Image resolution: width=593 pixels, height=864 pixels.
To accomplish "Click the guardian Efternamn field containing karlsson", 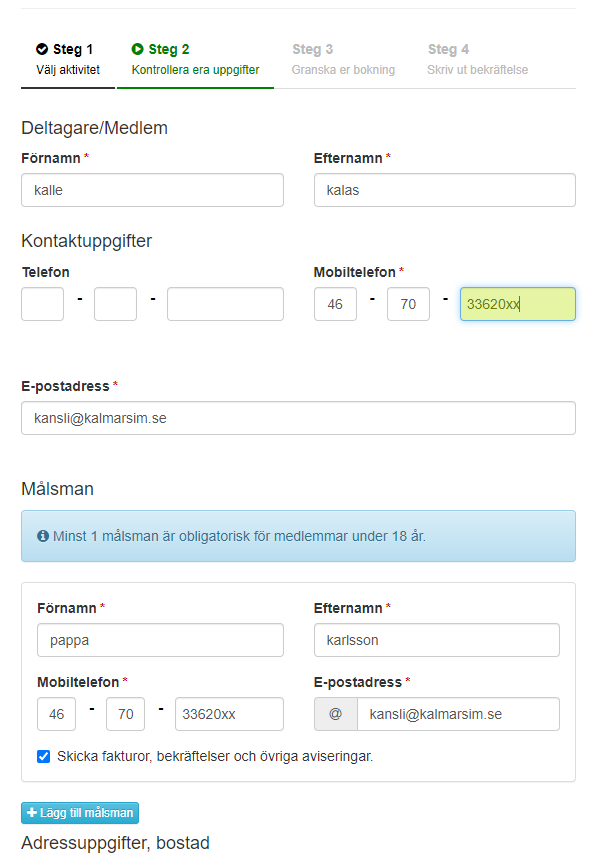I will [x=437, y=640].
